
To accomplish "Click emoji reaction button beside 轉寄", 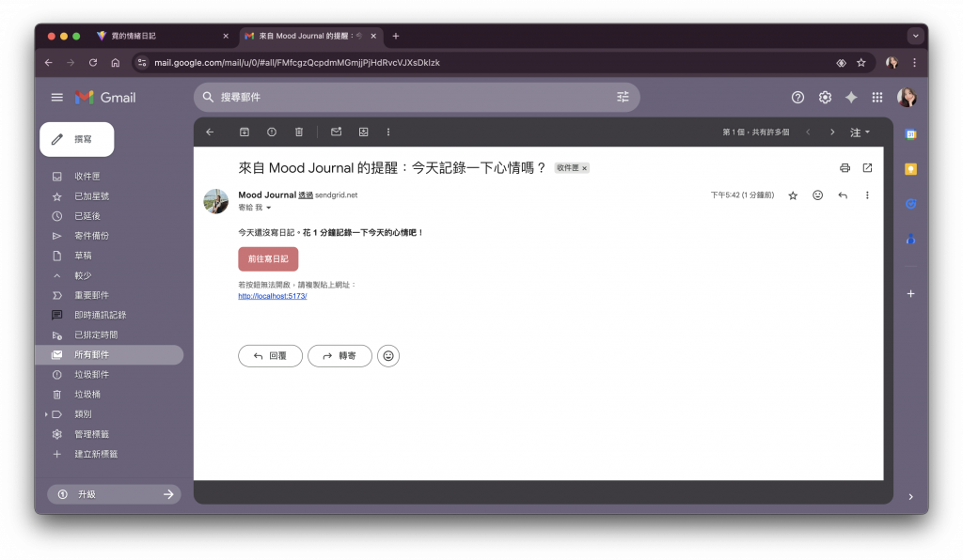I will (x=388, y=356).
